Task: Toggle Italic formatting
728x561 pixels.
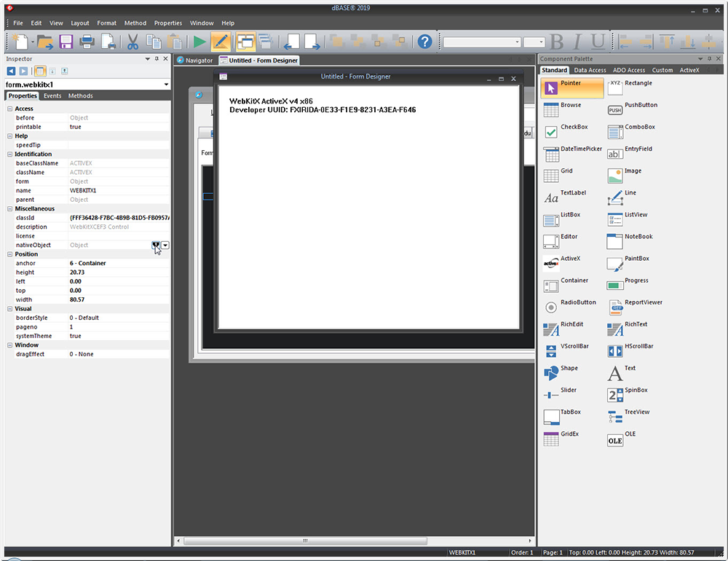Action: click(x=577, y=42)
